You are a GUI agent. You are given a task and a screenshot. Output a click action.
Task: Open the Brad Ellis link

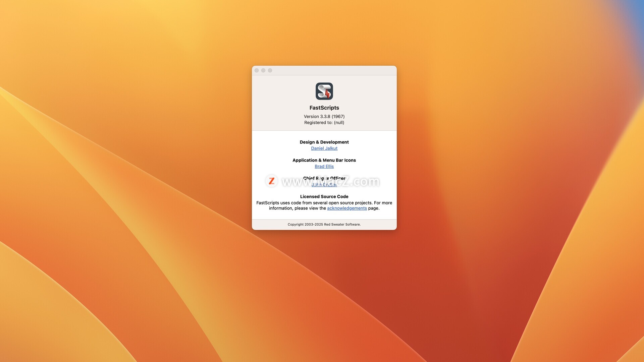point(324,166)
